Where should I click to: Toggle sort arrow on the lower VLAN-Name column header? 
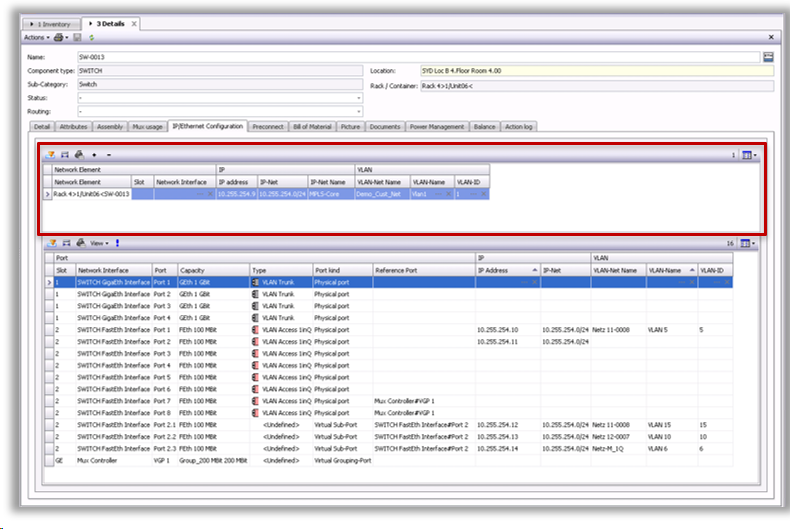(x=692, y=270)
